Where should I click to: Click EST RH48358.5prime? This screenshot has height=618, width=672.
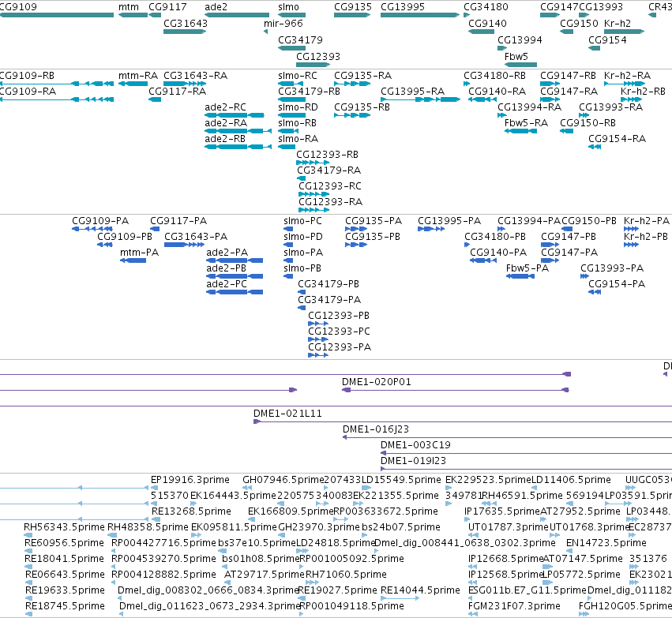tap(112, 535)
